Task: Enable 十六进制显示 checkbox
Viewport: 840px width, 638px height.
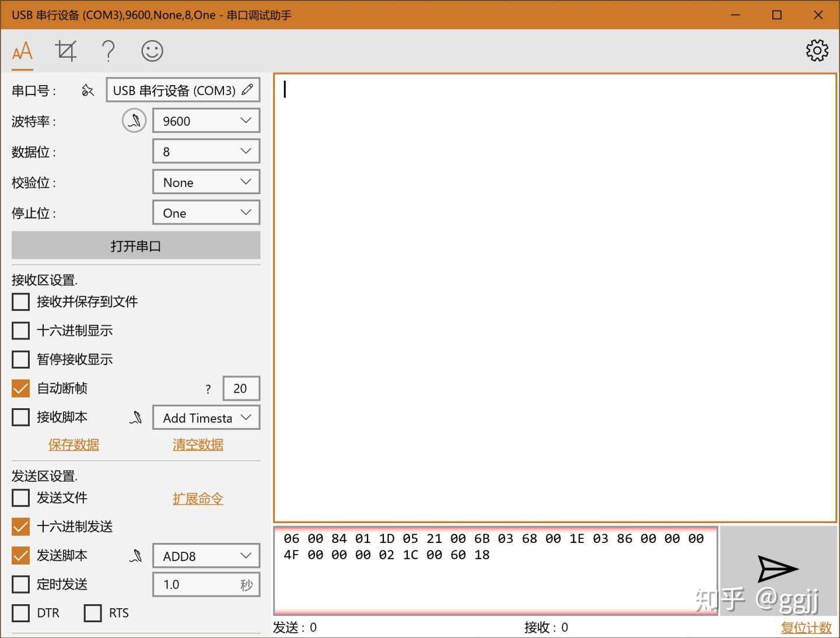Action: coord(20,331)
